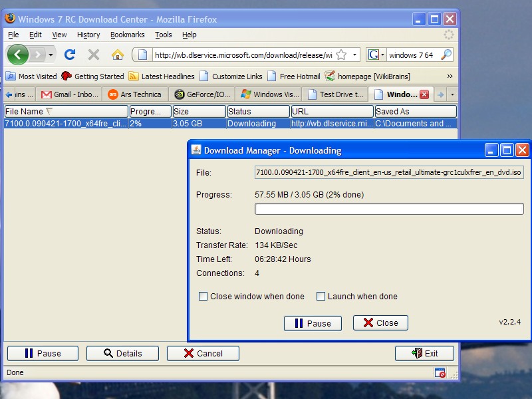Click the Status column header
532x399 pixels.
pos(259,111)
